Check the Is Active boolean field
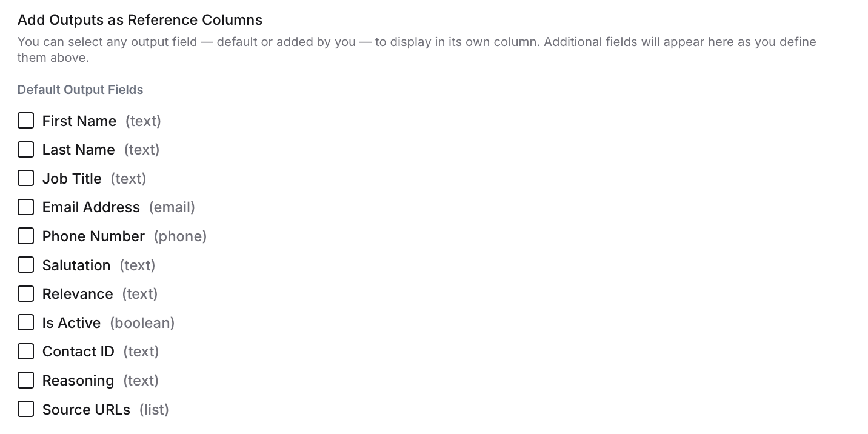Image resolution: width=868 pixels, height=434 pixels. [x=25, y=322]
